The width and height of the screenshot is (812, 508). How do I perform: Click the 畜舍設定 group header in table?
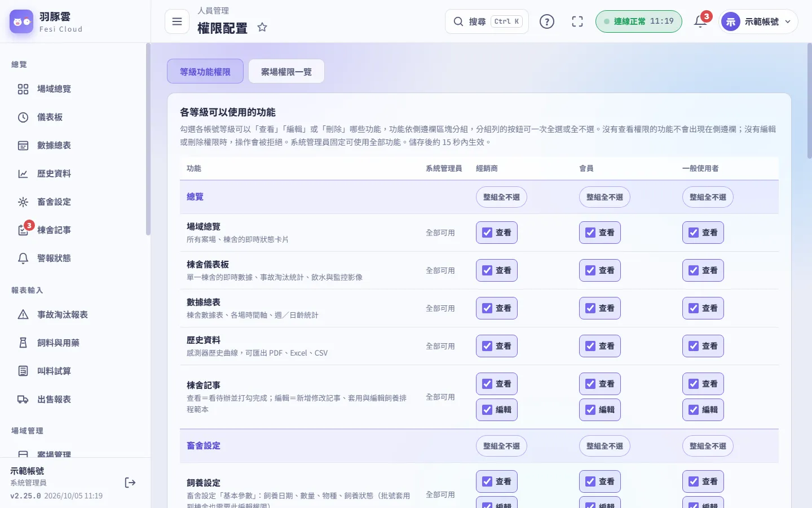pyautogui.click(x=204, y=446)
